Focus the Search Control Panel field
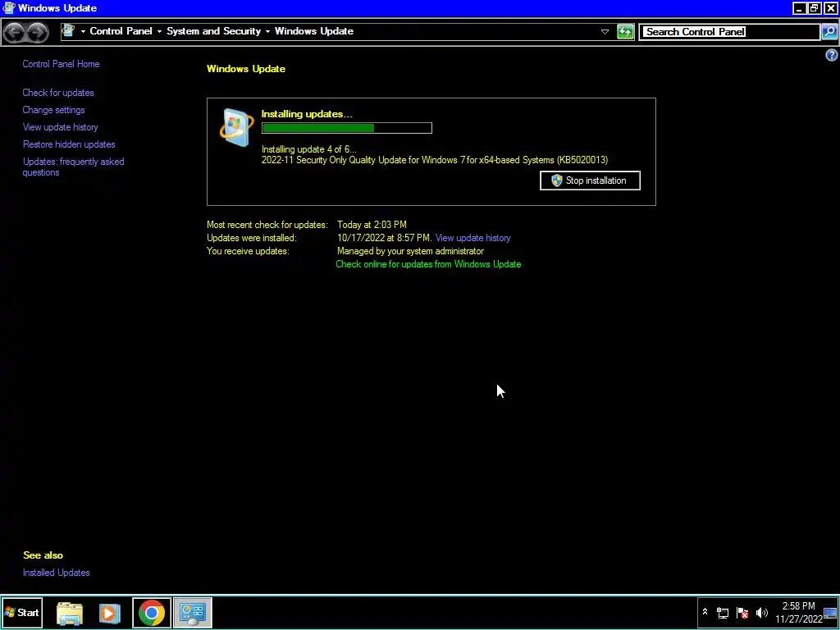This screenshot has width=840, height=630. pyautogui.click(x=729, y=32)
